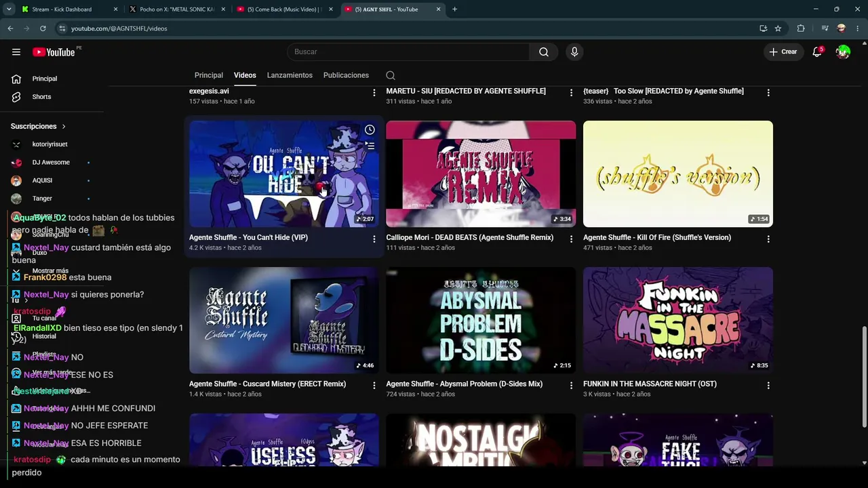Open options menu for Abysmal Problem video

click(x=571, y=386)
